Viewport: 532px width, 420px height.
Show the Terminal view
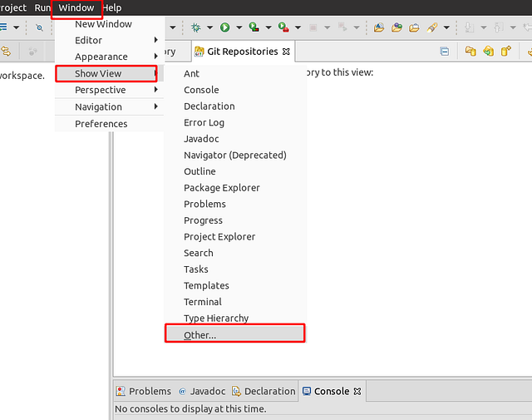click(235, 302)
